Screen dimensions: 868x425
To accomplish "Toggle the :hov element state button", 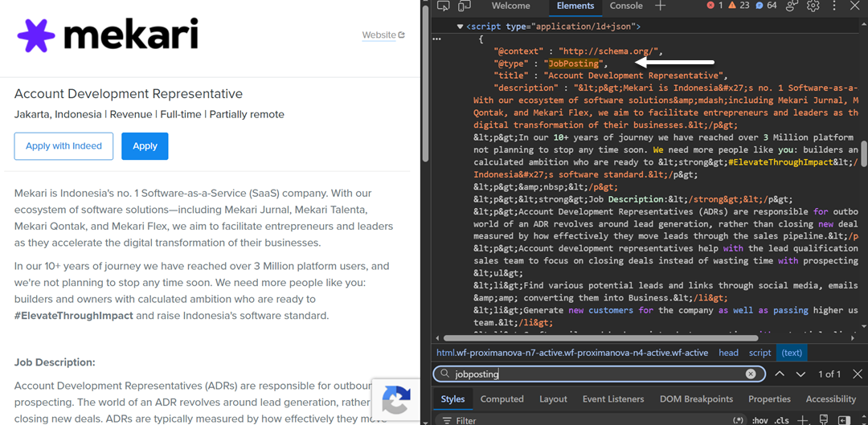I will [x=759, y=420].
